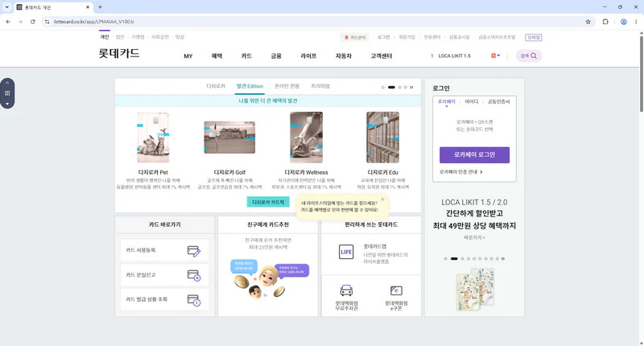This screenshot has height=346, width=644.
Task: Bookmark this page with the star icon
Action: point(588,22)
